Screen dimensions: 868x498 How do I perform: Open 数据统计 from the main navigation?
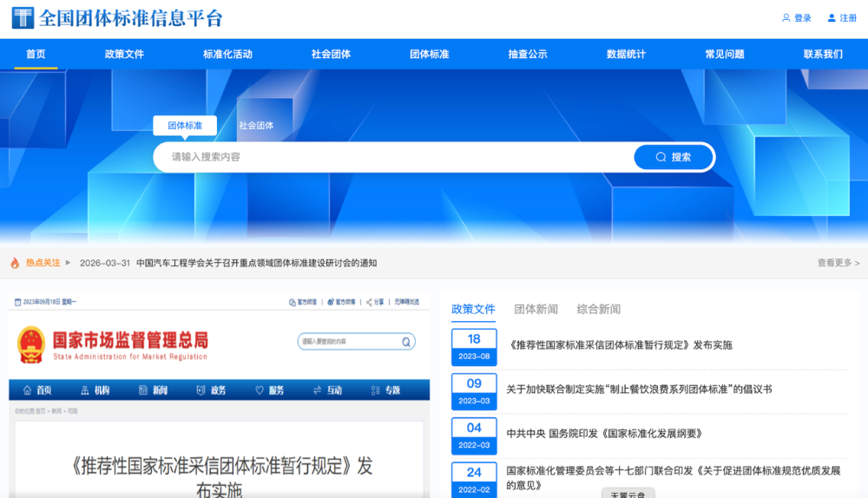pyautogui.click(x=626, y=54)
